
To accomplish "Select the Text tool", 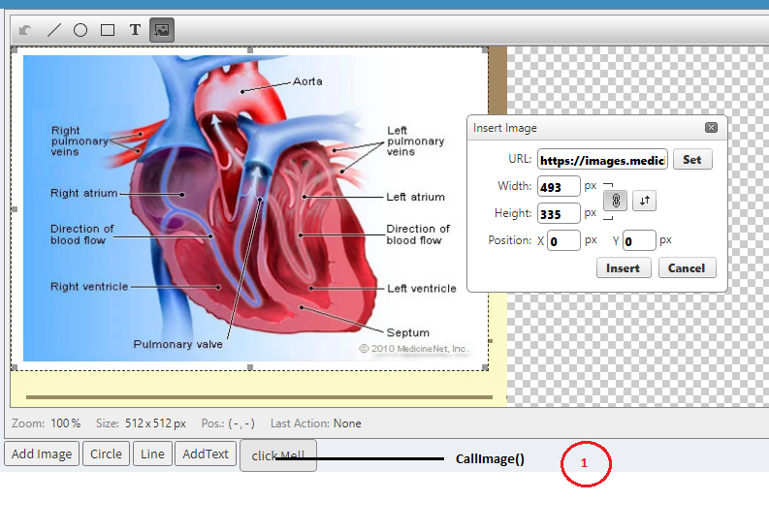I will click(x=135, y=30).
